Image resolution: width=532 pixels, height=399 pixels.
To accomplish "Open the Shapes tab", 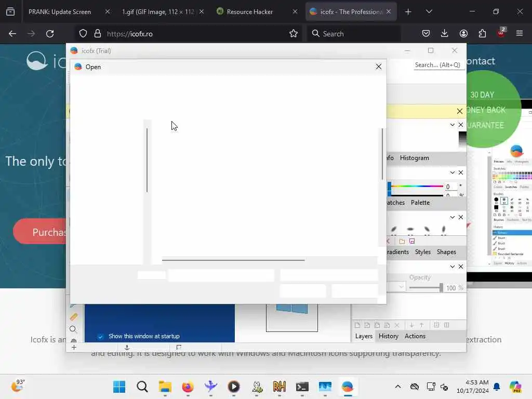I will point(446,252).
